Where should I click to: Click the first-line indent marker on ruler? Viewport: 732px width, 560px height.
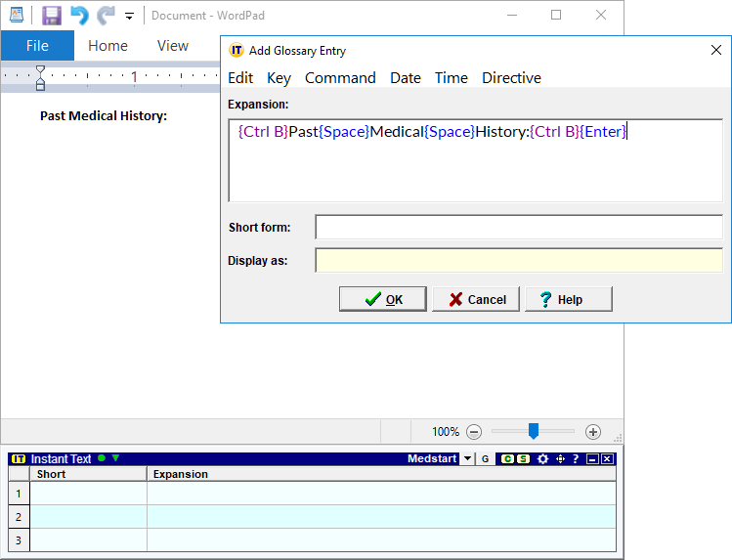(41, 70)
